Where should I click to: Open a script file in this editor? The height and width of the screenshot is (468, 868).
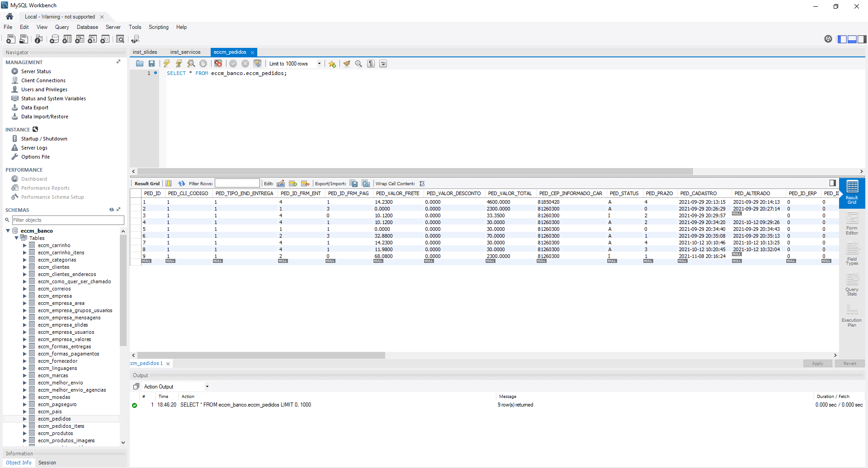(140, 64)
